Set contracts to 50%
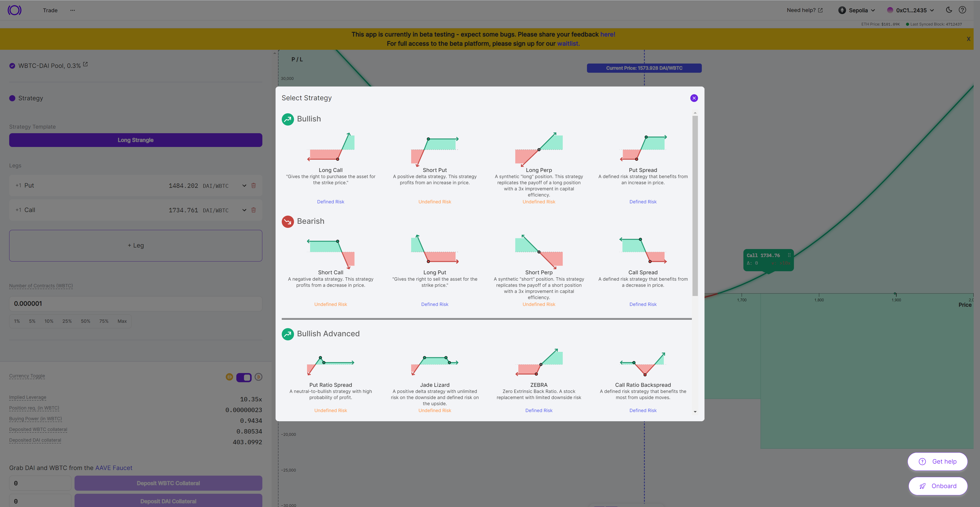 click(x=85, y=321)
